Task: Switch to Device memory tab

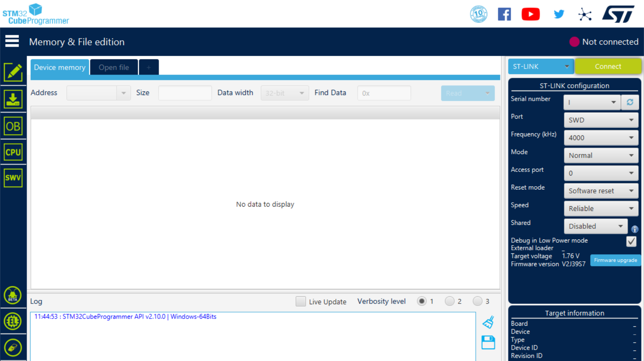Action: 60,67
